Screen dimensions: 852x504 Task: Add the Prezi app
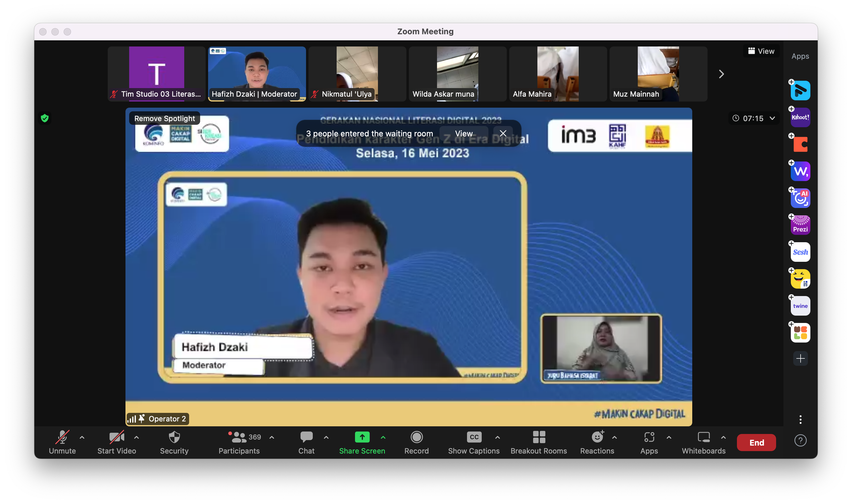(x=800, y=224)
